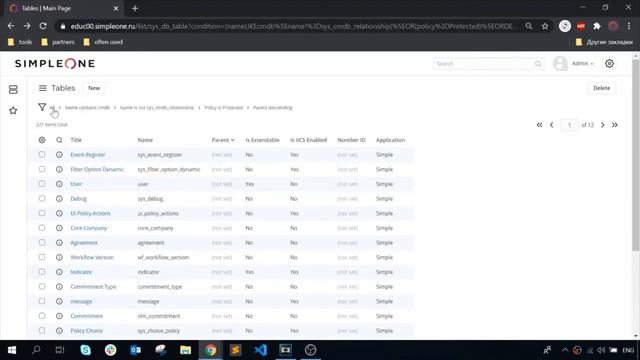Image resolution: width=640 pixels, height=360 pixels.
Task: Sort by Parent column header arrow
Action: click(x=233, y=140)
